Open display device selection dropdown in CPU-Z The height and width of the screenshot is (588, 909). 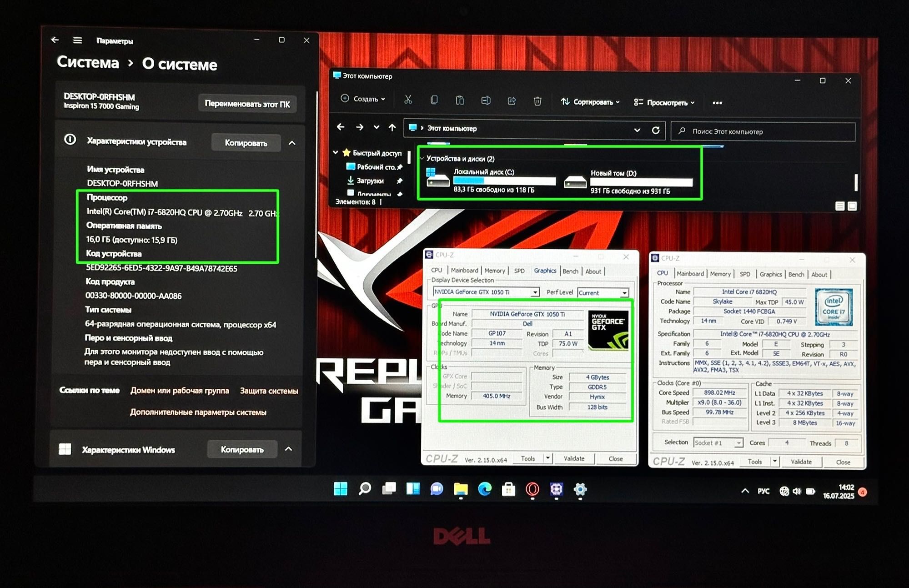click(x=535, y=292)
